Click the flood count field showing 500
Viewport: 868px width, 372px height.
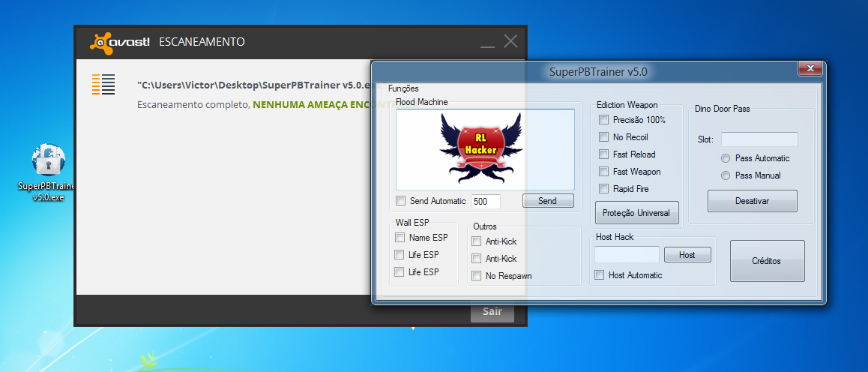[486, 202]
